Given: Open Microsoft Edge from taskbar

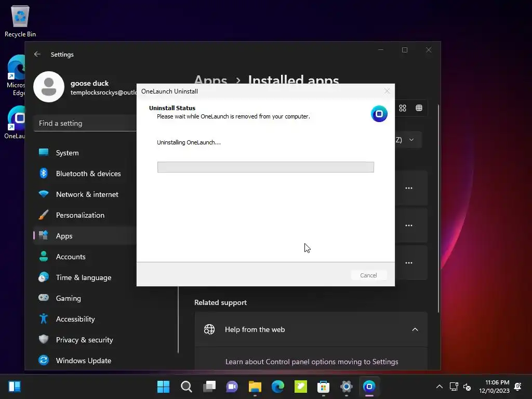Looking at the screenshot, I should (x=278, y=387).
